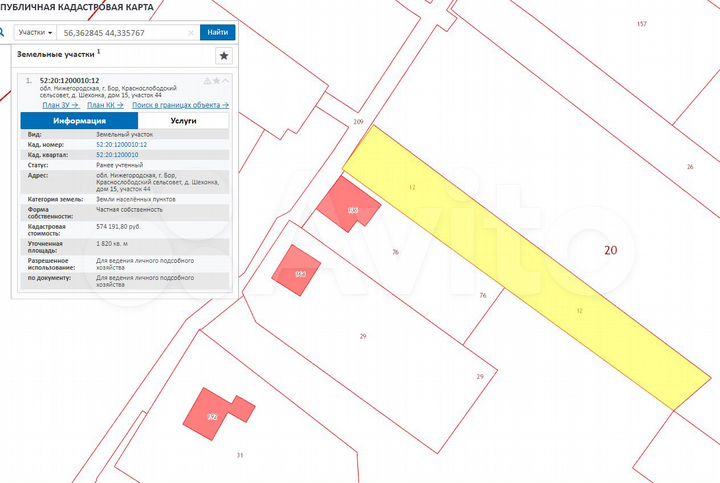Click Поиск в границах объекта link

180,104
